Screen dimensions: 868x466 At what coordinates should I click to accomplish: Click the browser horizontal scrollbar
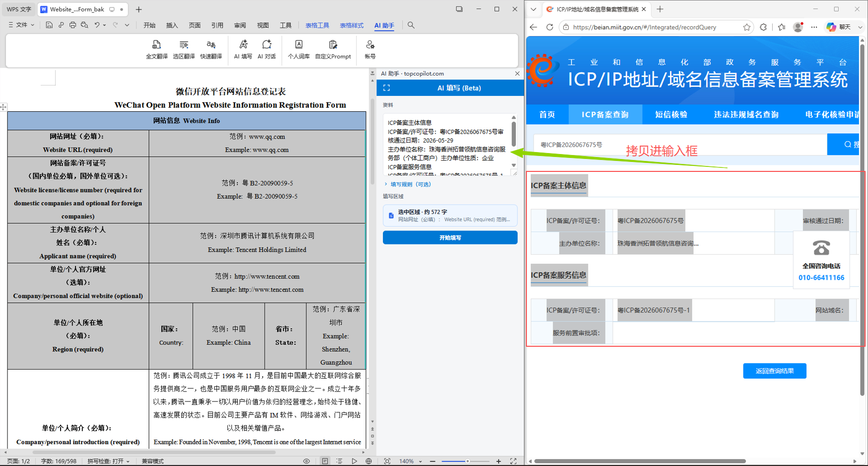point(640,461)
